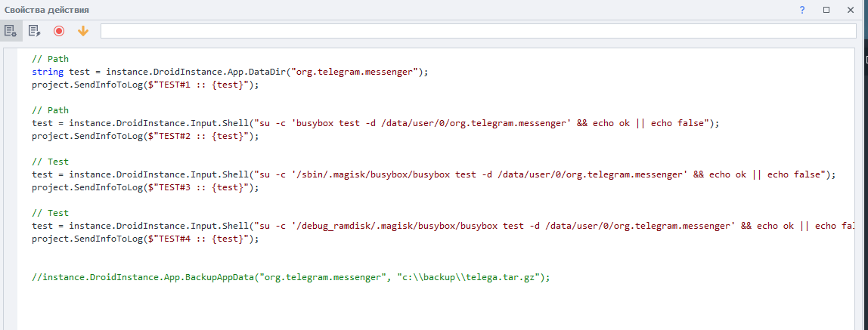Click the document with lightning bolt icon
Viewport: 868px width, 330px height.
click(x=34, y=31)
